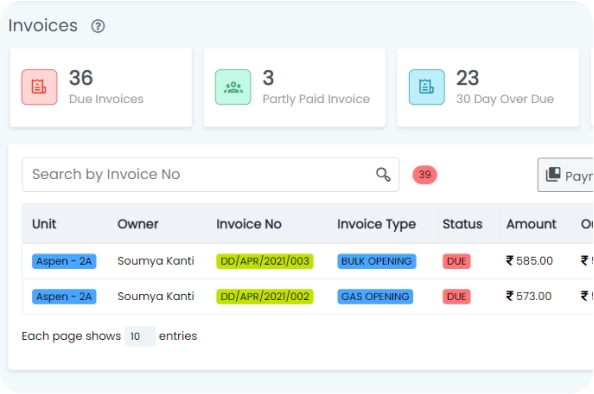Focus the Search by Invoice No field
Viewport: 594px width, 394px height.
(210, 175)
